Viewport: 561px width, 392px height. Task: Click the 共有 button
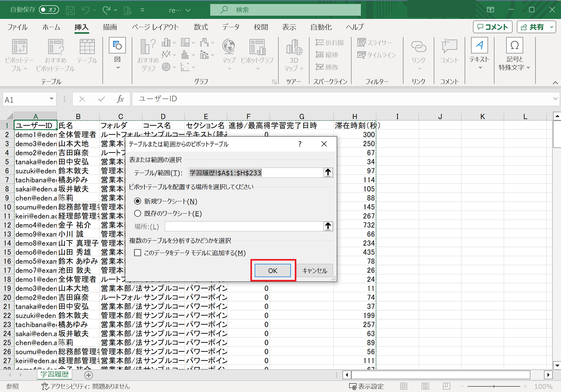coord(532,27)
